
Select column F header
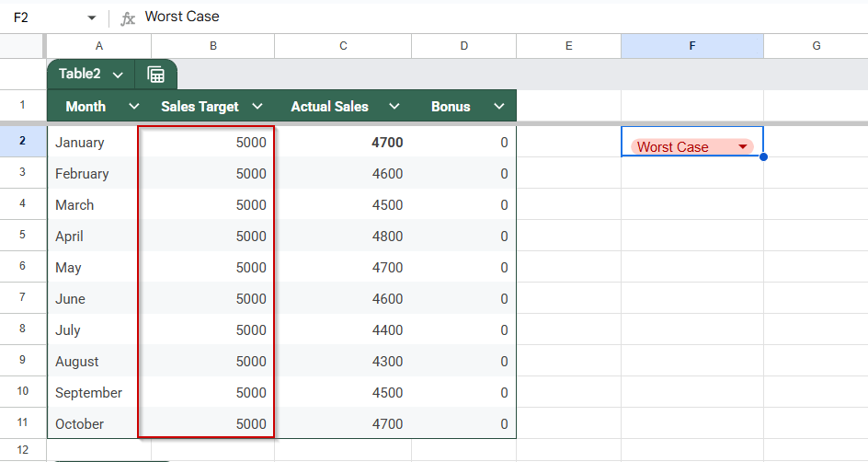[692, 46]
